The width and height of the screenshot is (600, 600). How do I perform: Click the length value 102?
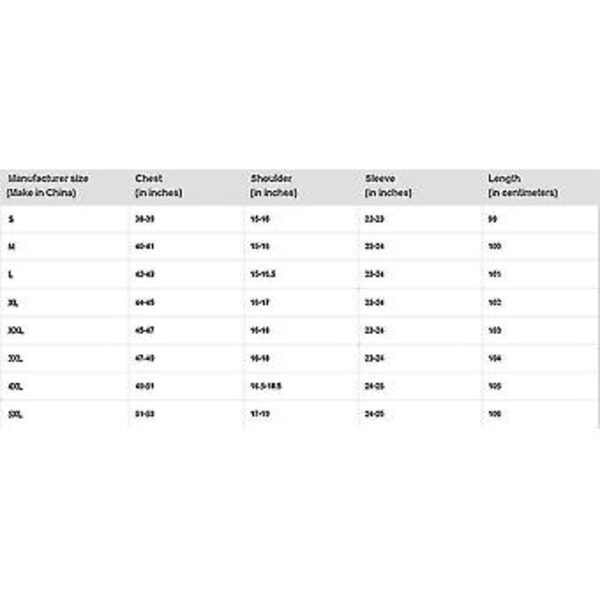pos(495,301)
